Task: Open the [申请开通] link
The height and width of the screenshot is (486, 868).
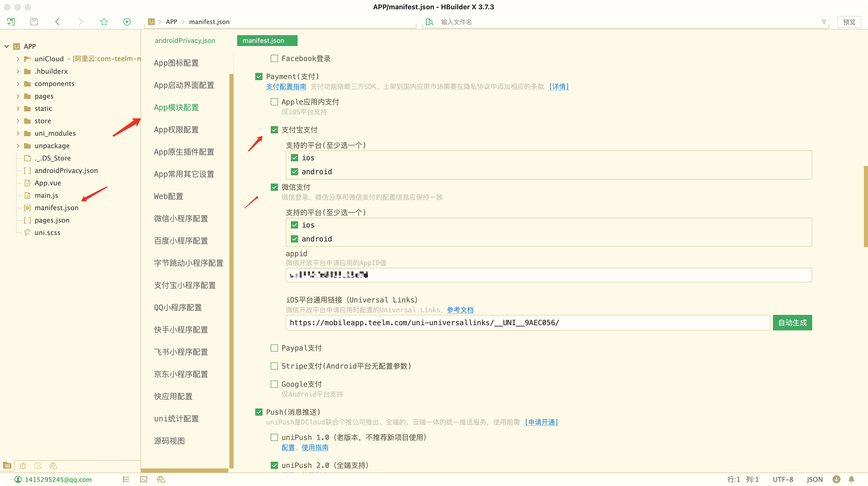Action: click(541, 422)
